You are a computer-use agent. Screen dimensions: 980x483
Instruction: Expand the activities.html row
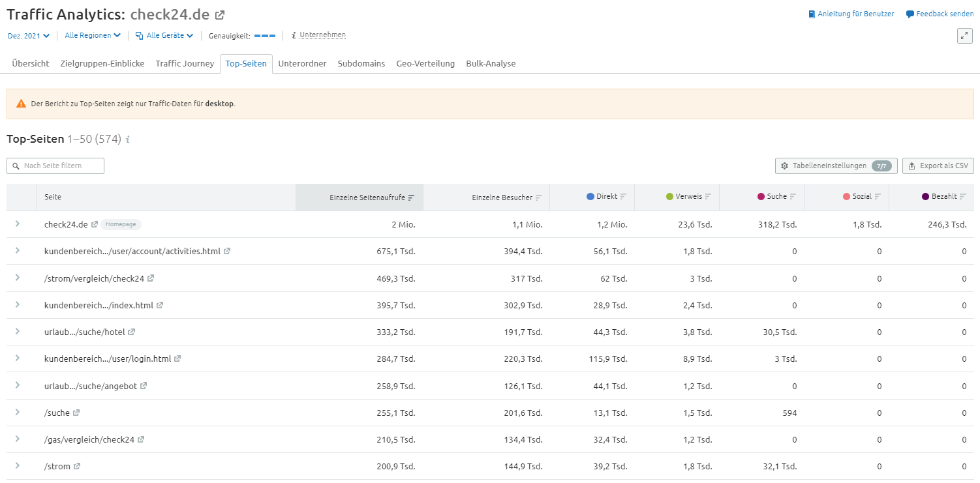(18, 250)
